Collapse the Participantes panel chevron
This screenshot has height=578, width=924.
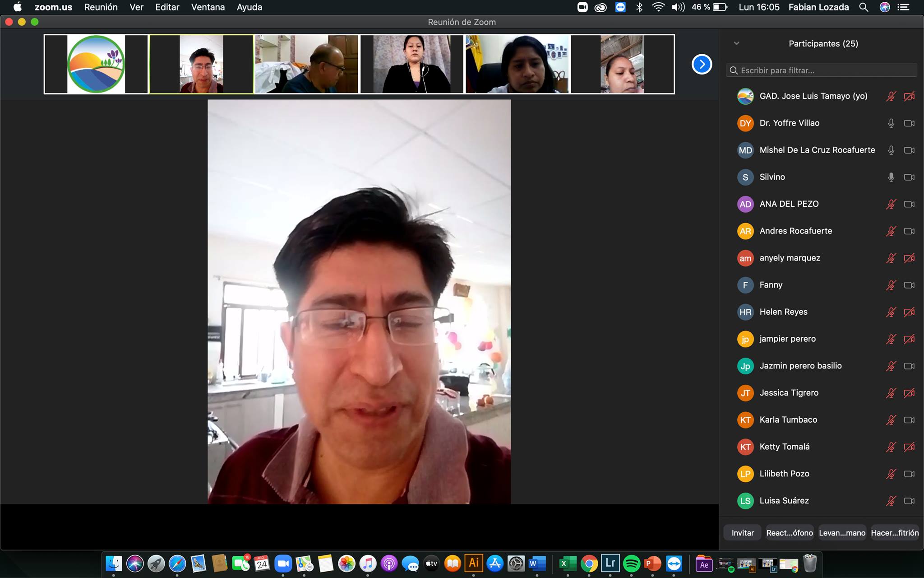coord(737,43)
